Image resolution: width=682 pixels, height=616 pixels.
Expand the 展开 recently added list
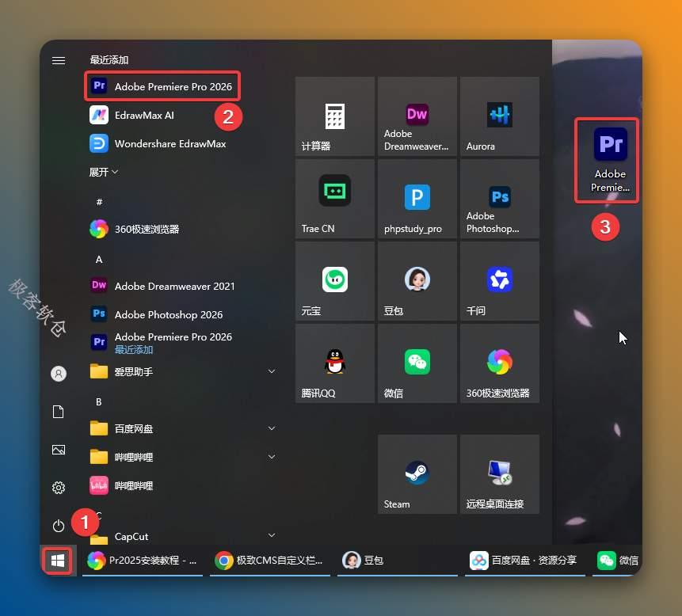click(x=104, y=172)
